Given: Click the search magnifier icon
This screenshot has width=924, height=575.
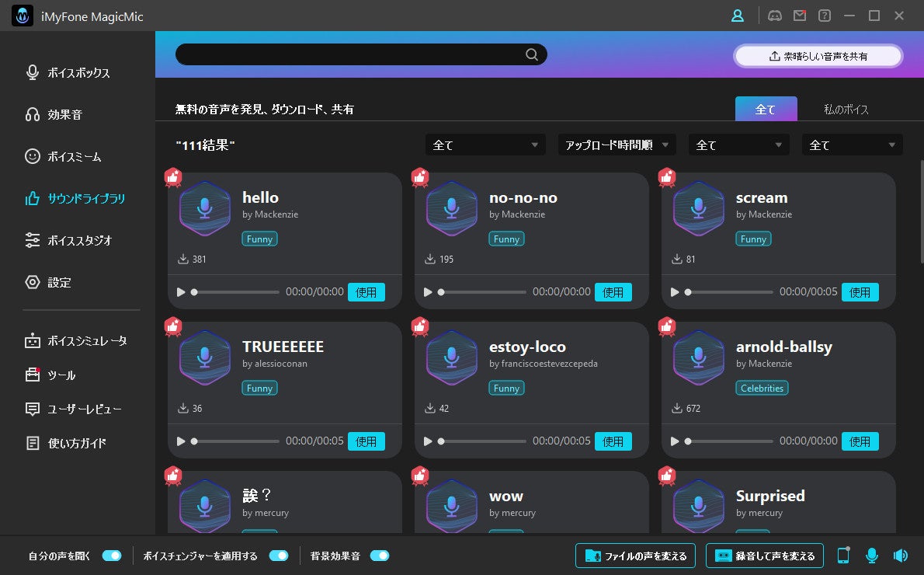Looking at the screenshot, I should (532, 54).
